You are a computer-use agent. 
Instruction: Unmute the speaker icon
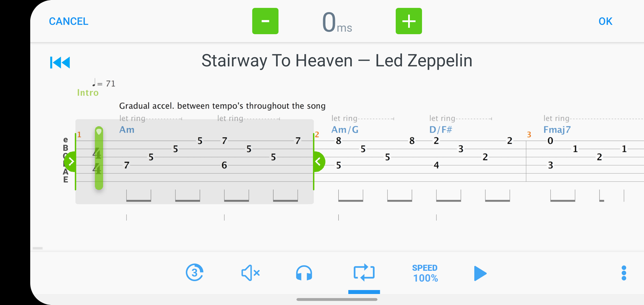coord(250,273)
